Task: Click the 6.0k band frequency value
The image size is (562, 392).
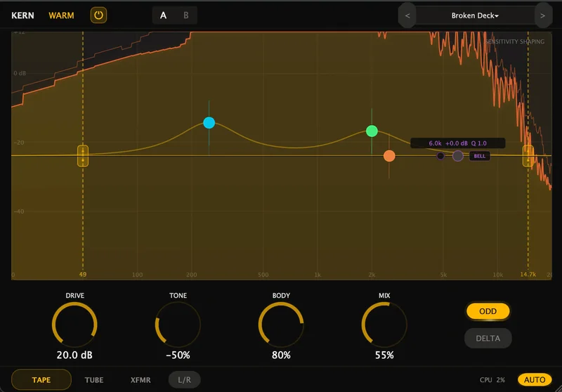Action: (435, 143)
